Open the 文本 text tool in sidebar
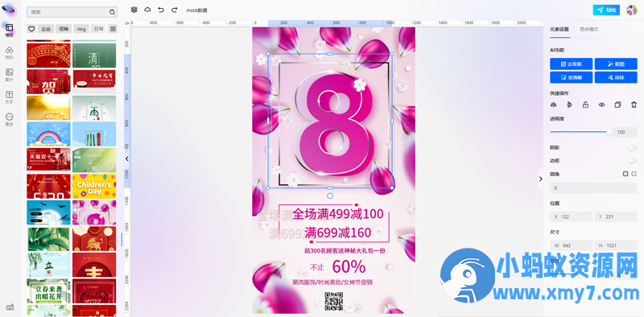Image resolution: width=644 pixels, height=317 pixels. click(x=9, y=97)
